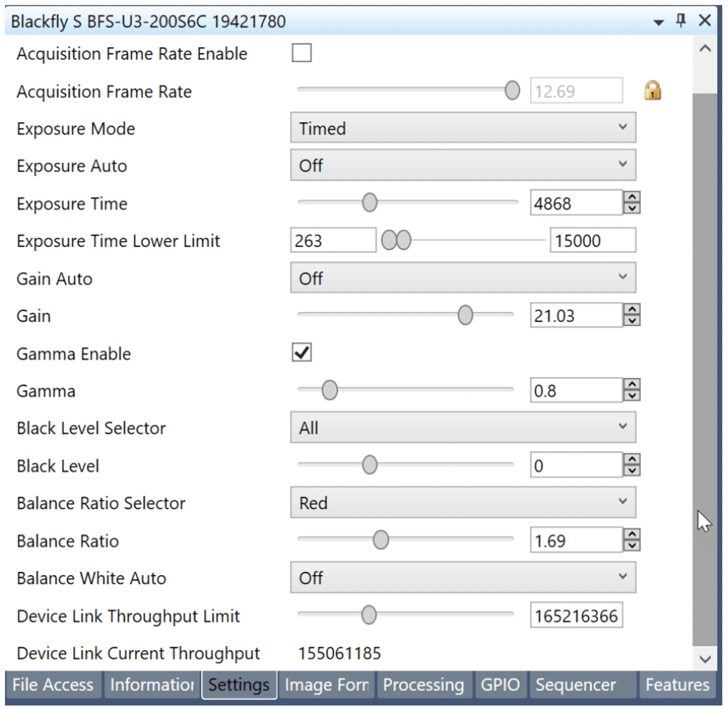Increase Gain with the up stepper
Viewport: 728px width, 709px height.
tap(632, 309)
